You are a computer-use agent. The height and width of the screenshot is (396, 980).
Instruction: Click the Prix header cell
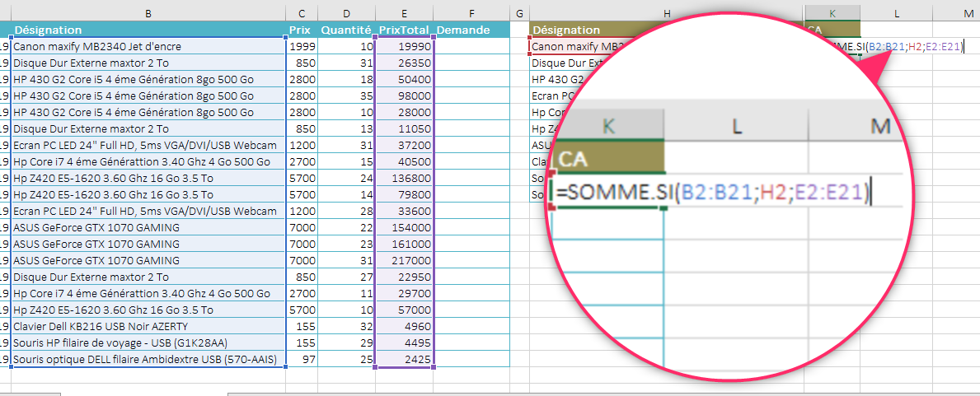[302, 30]
